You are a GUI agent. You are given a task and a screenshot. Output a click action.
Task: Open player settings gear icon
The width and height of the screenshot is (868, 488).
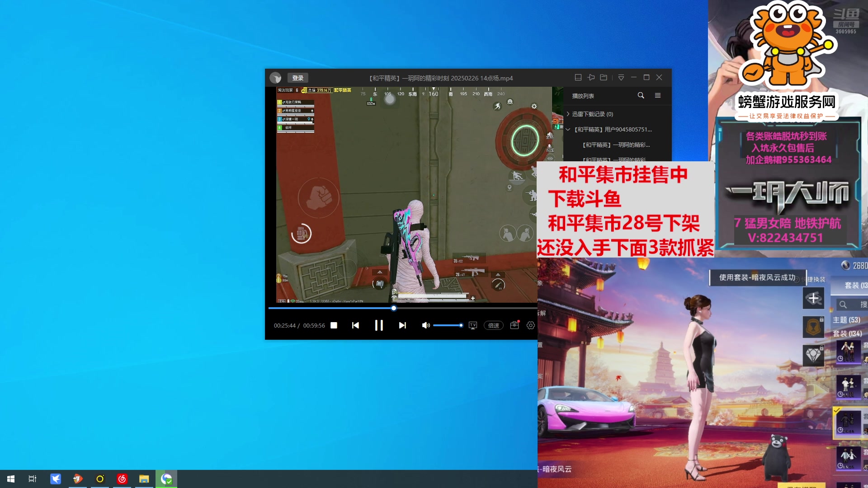[x=531, y=325]
